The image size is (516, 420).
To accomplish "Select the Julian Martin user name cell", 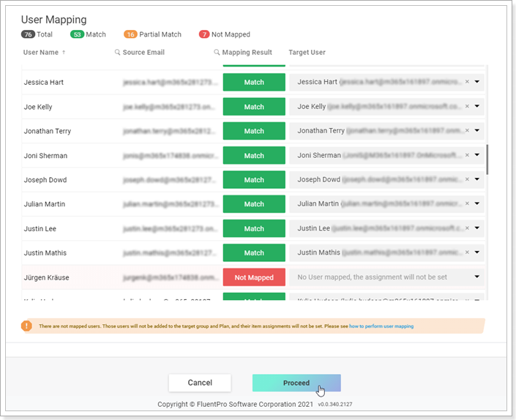I will (x=45, y=204).
